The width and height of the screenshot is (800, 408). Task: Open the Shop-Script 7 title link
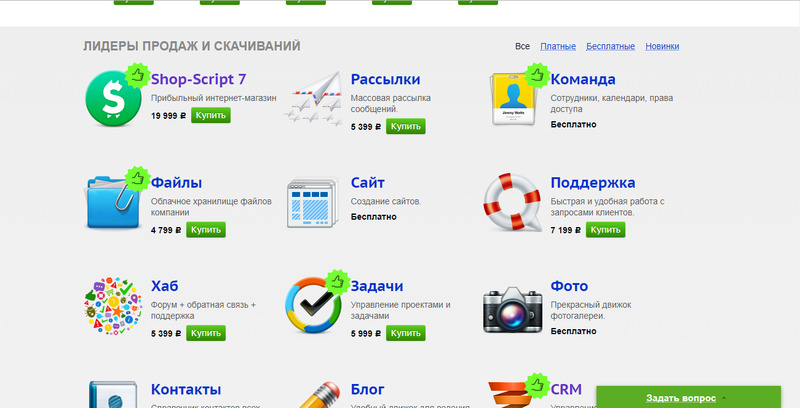point(198,79)
